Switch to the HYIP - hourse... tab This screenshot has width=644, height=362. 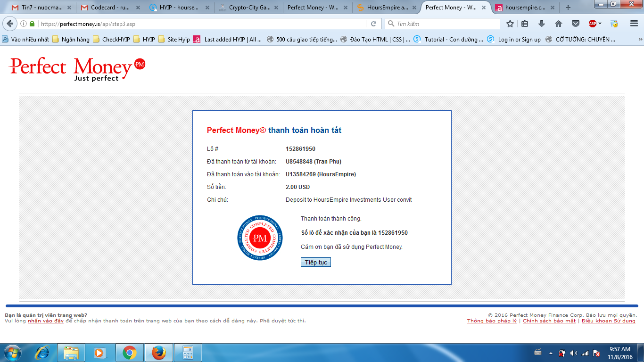pos(179,8)
